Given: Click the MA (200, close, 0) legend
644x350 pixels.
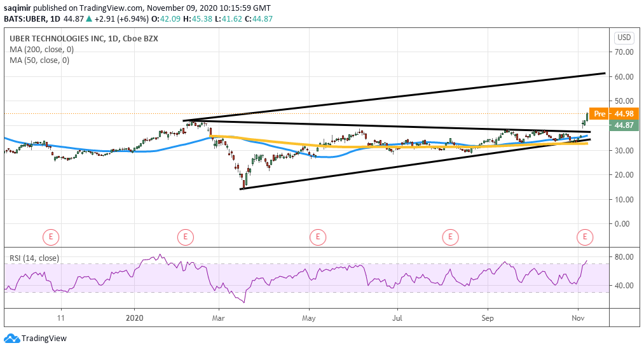Looking at the screenshot, I should [42, 50].
